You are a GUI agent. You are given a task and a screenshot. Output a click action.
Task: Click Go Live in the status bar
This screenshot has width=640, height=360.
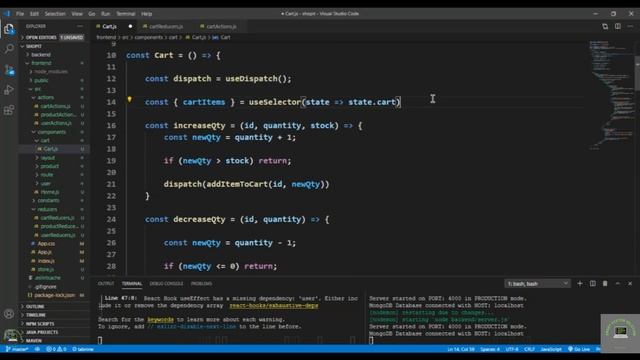pyautogui.click(x=579, y=349)
